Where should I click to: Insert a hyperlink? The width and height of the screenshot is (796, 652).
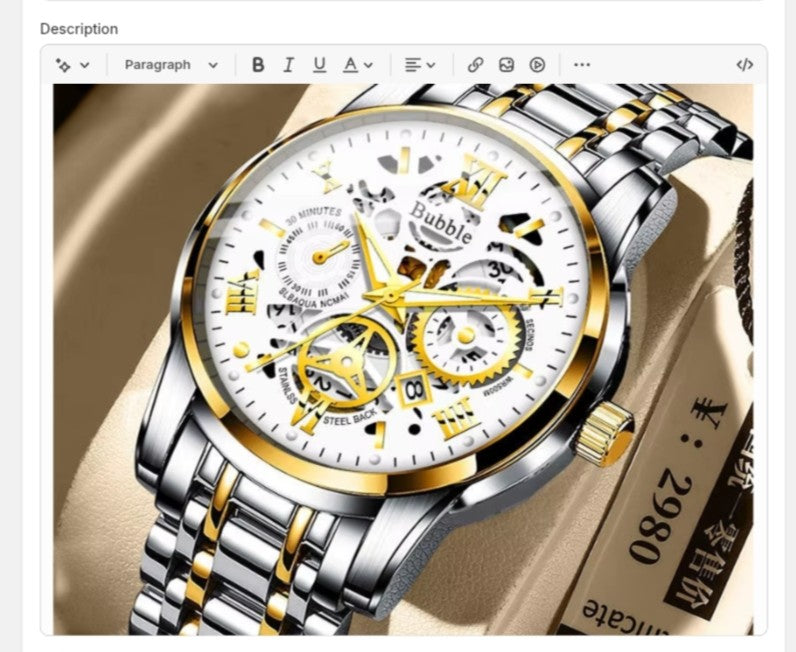pos(475,65)
